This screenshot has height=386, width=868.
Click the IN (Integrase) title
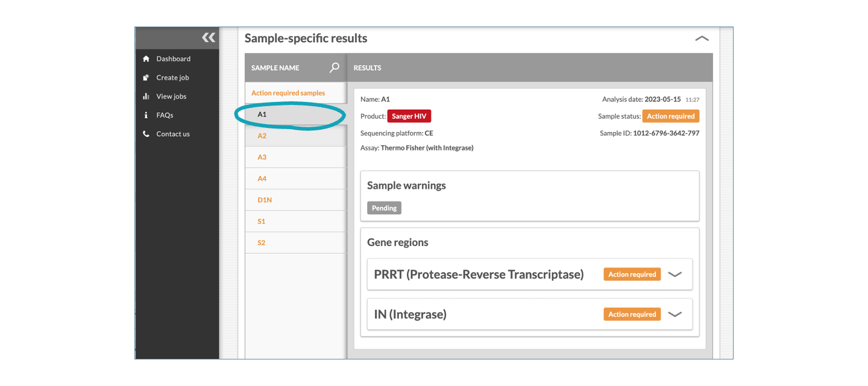(410, 314)
